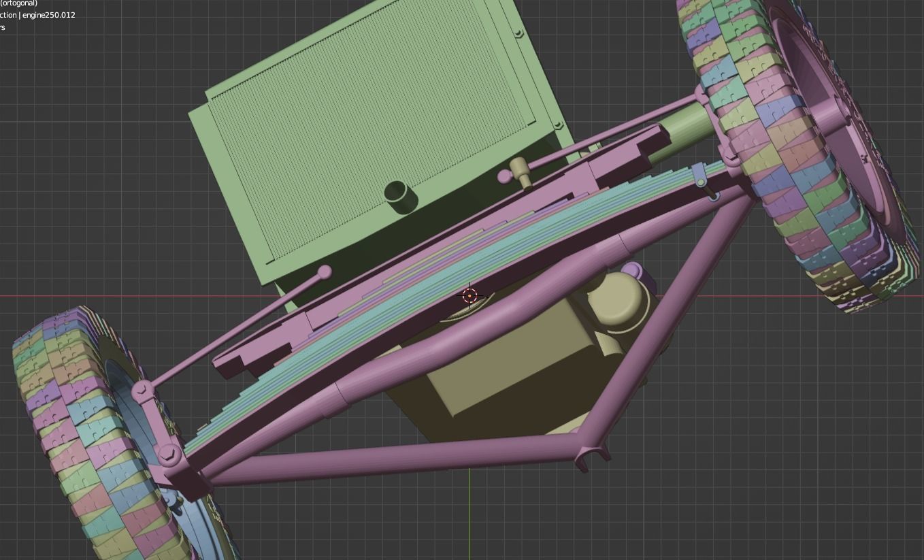Select the curved teal leaf spring stack
924x560 pixels.
tap(469, 272)
